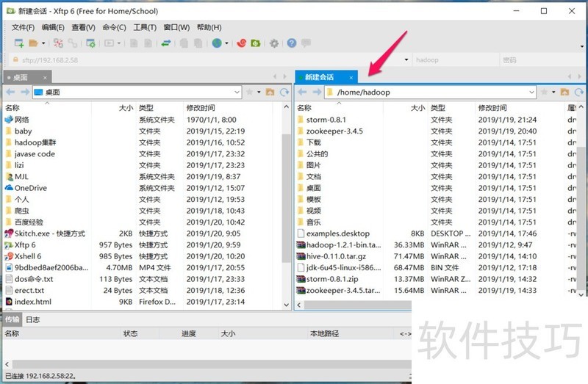Select the storm-0.8.1 remote folder
The height and width of the screenshot is (384, 588).
coord(326,120)
